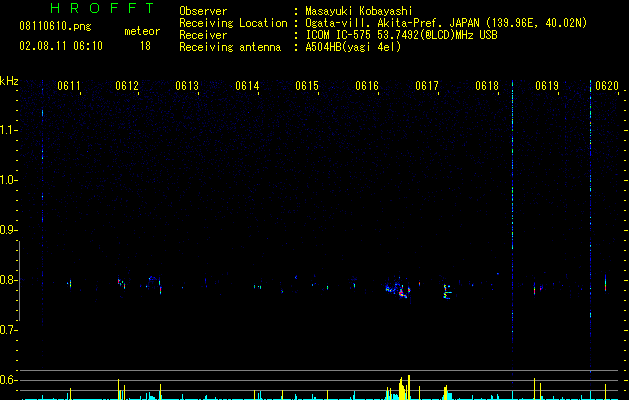Click the meteor echo just after 0617
Image resolution: width=629 pixels, height=400 pixels.
point(447,292)
